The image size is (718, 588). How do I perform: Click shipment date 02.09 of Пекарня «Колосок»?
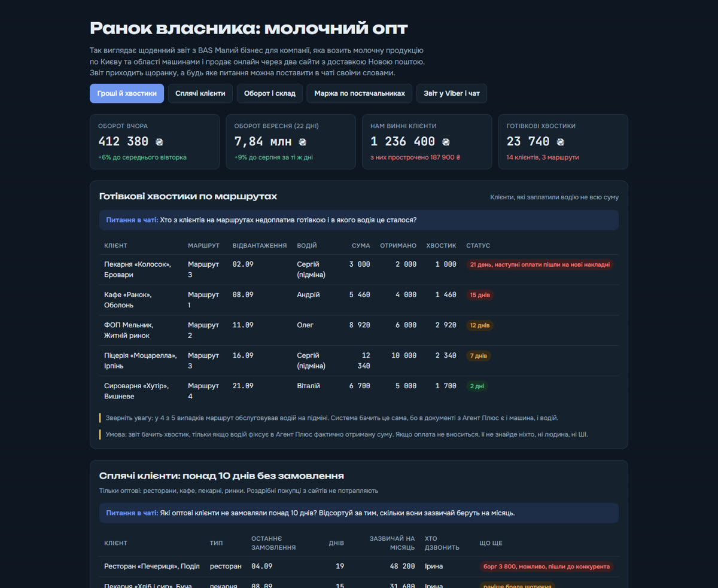(243, 264)
